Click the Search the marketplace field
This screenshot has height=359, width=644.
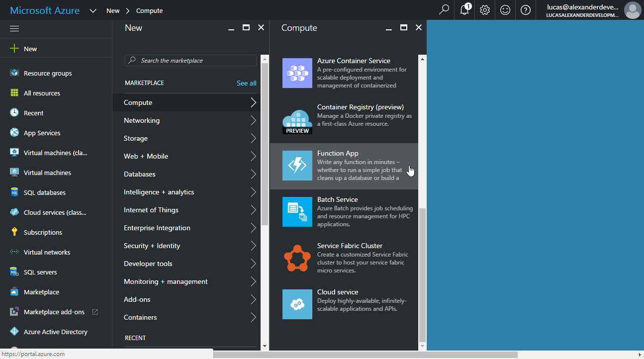click(190, 60)
